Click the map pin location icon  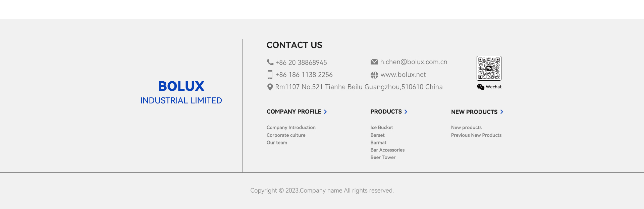click(x=270, y=87)
